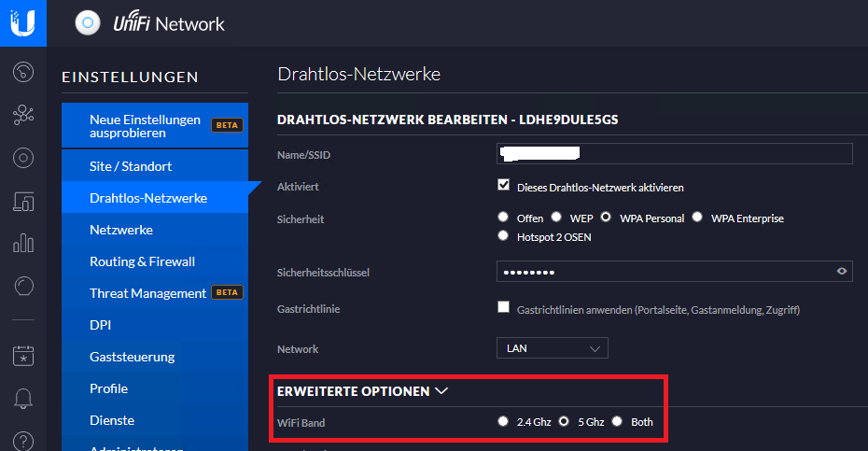Open the Statistics bar chart icon
868x451 pixels.
[x=23, y=244]
